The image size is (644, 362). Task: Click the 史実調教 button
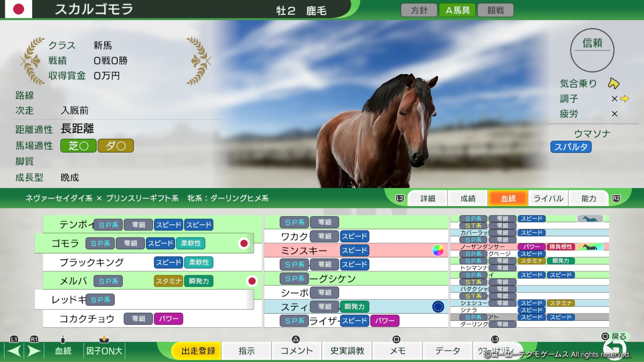347,351
